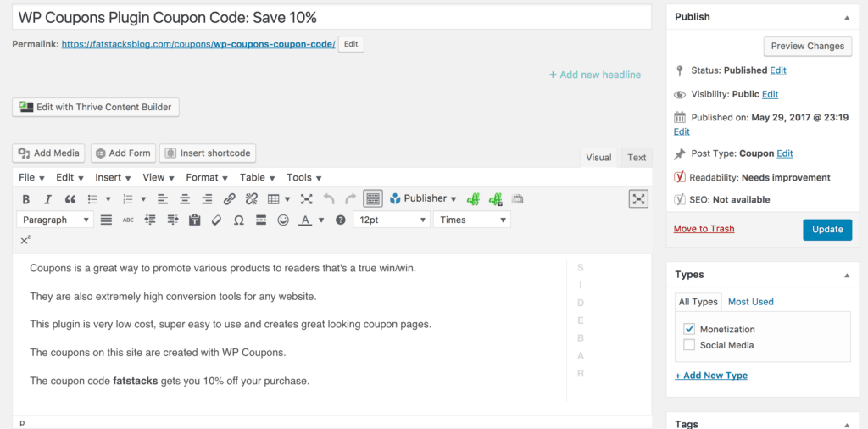Screen dimensions: 868x429
Task: Toggle distraction-free writing mode icon
Action: (638, 198)
